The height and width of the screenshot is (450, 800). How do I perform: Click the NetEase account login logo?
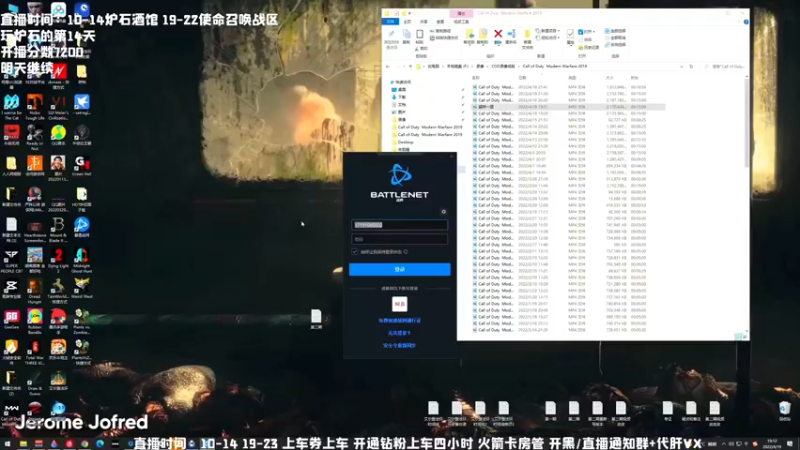pos(399,304)
